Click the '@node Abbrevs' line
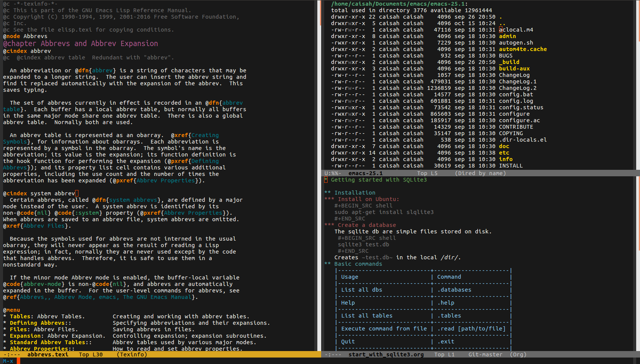 (25, 36)
